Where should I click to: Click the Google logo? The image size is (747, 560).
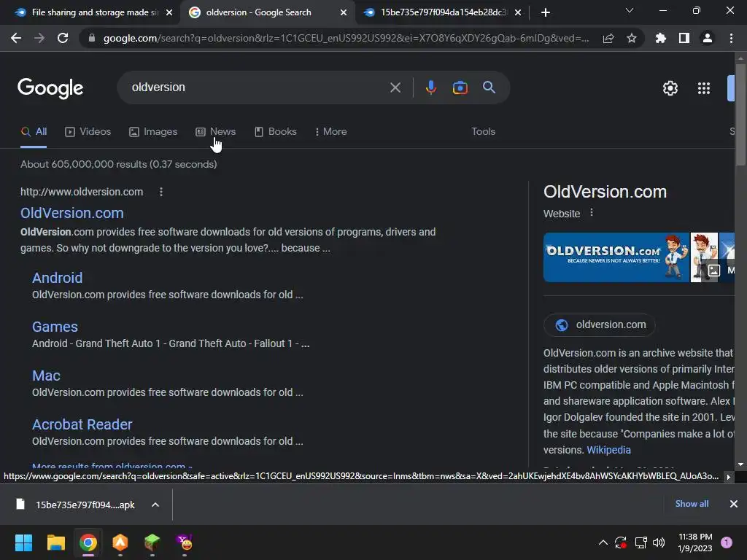[50, 88]
